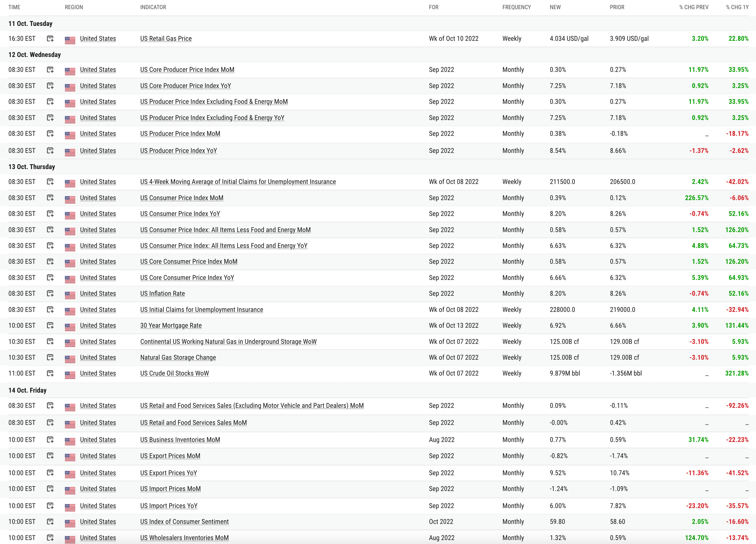Click the 321.28% value in Crude Oil Stocks row
This screenshot has height=544, width=756.
click(x=737, y=373)
